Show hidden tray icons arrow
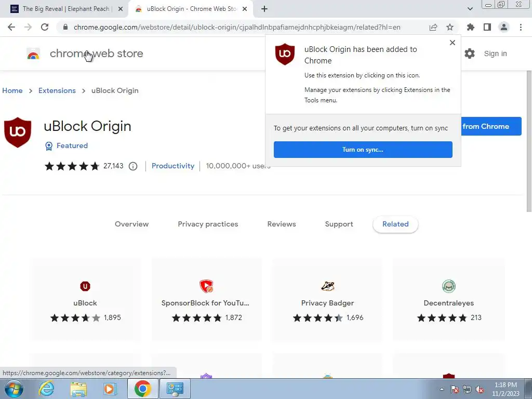 point(442,389)
